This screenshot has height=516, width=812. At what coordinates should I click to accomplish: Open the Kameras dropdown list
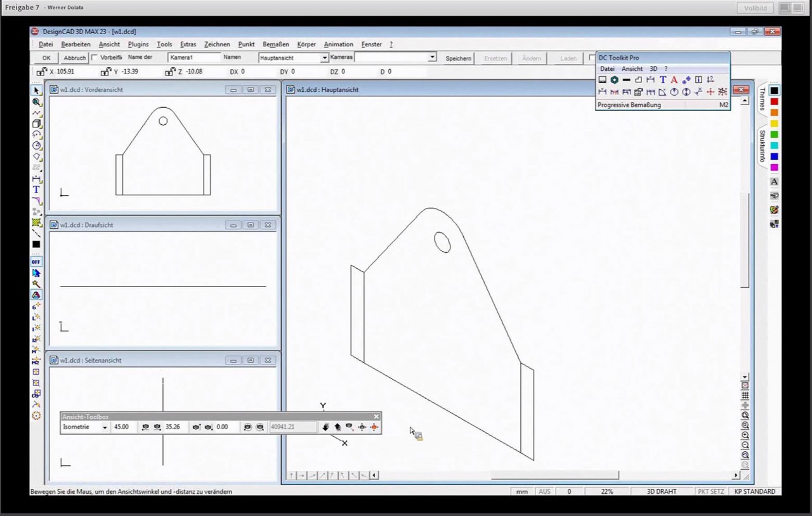pos(432,58)
